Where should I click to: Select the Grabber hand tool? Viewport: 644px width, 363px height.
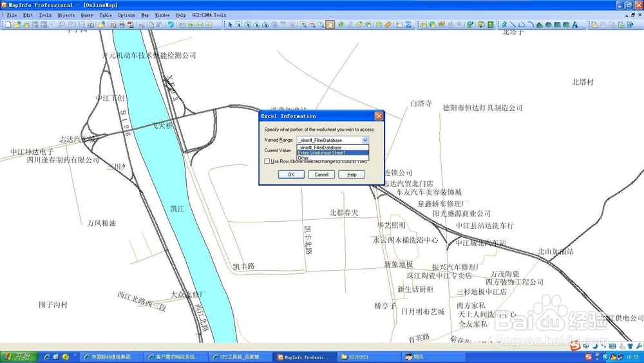[330, 25]
